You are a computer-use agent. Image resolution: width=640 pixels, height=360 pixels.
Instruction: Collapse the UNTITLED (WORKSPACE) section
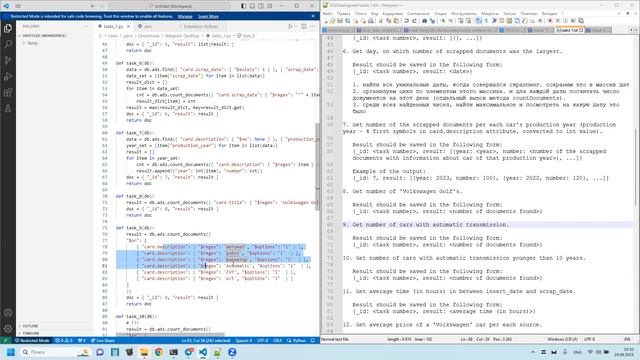[43, 36]
